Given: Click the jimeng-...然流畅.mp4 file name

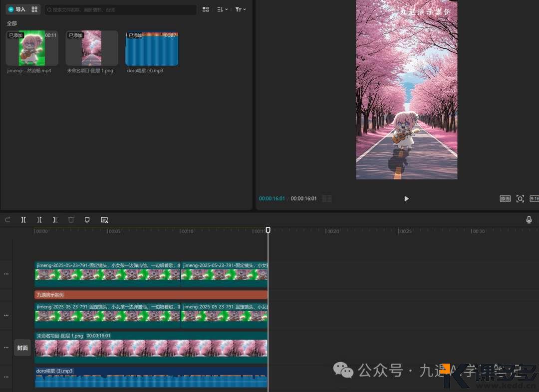Looking at the screenshot, I should tap(29, 70).
